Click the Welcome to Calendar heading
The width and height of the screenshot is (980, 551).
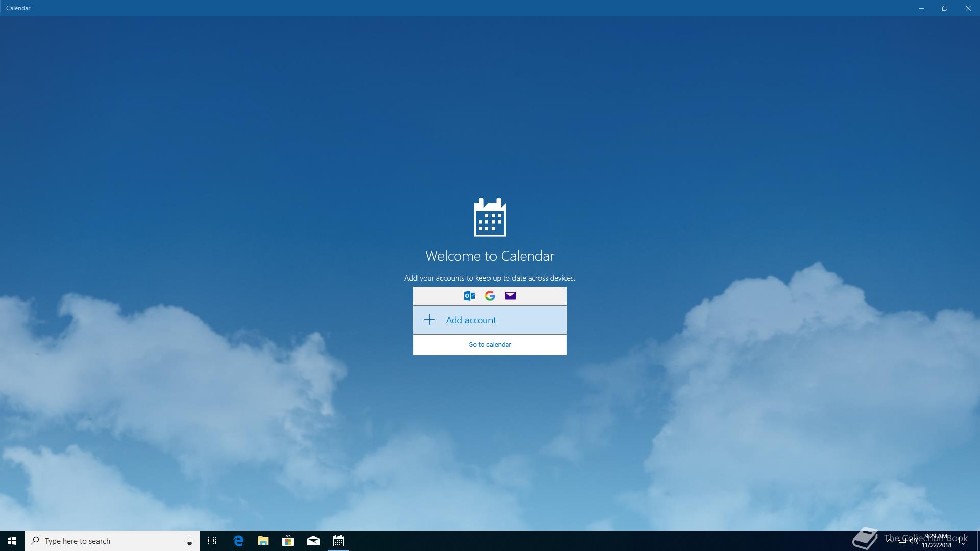489,256
